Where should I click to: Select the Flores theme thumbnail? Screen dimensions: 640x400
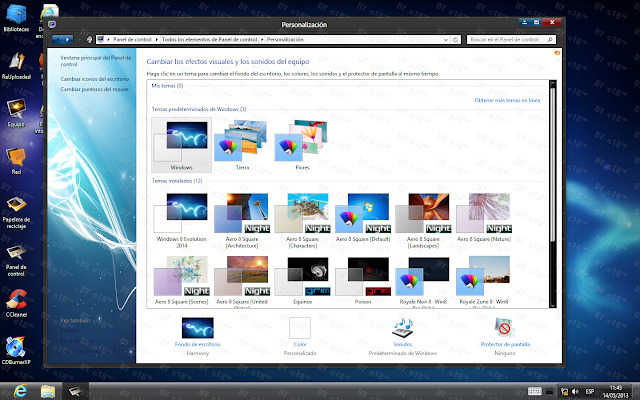pos(302,145)
